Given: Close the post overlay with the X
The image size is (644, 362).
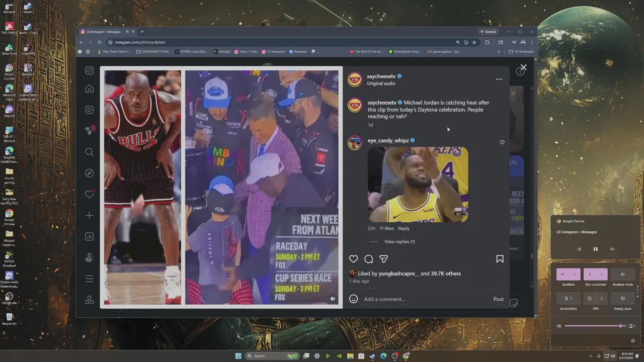Looking at the screenshot, I should 523,67.
